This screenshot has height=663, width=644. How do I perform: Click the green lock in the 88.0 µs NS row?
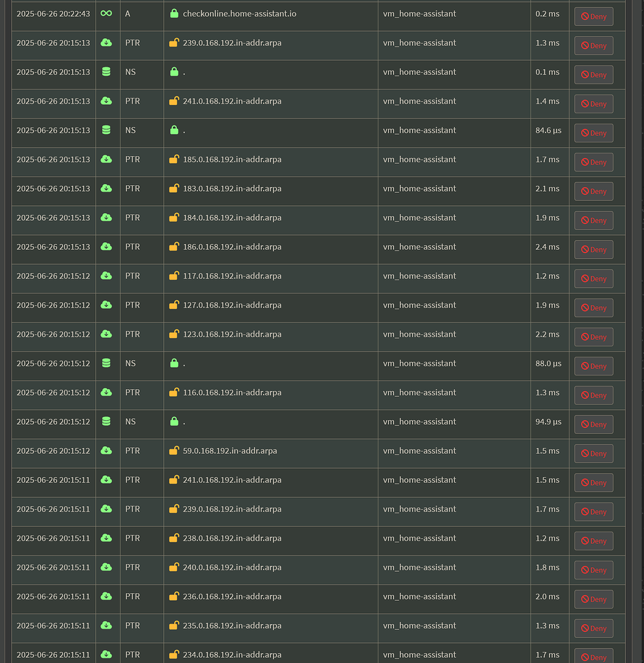coord(174,363)
